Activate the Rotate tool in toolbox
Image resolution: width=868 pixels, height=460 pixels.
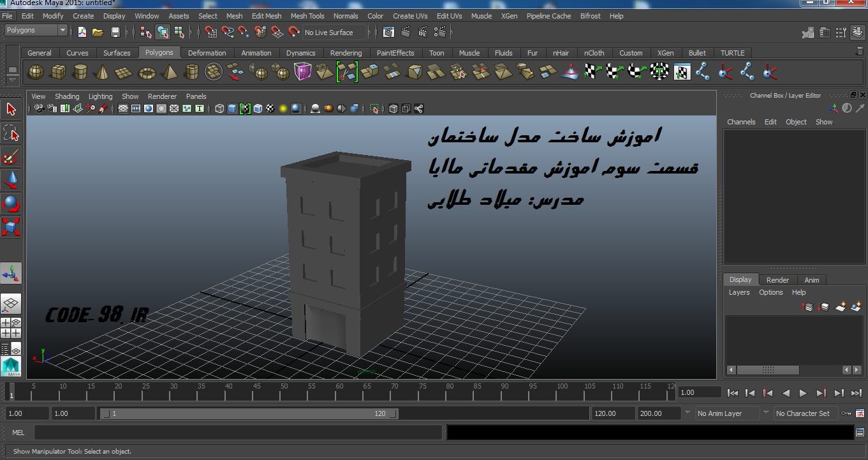click(x=11, y=204)
